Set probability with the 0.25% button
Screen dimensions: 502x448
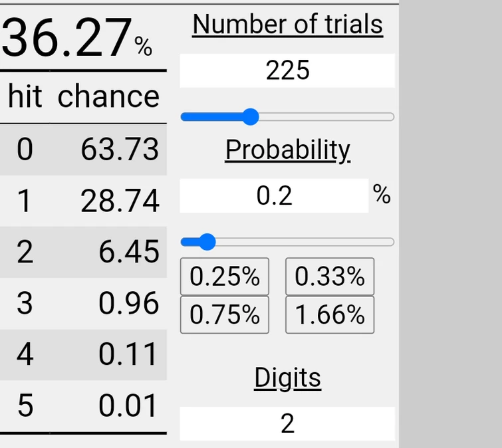click(225, 277)
